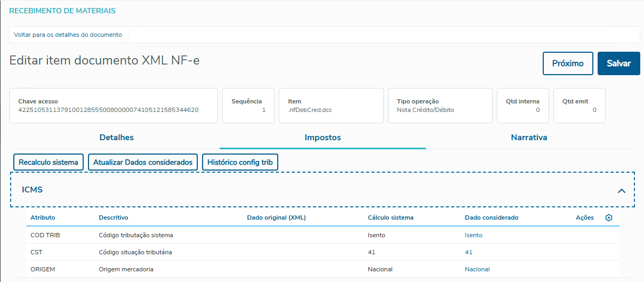Open Histórico config trib
Screen dimensions: 644x282
point(240,162)
